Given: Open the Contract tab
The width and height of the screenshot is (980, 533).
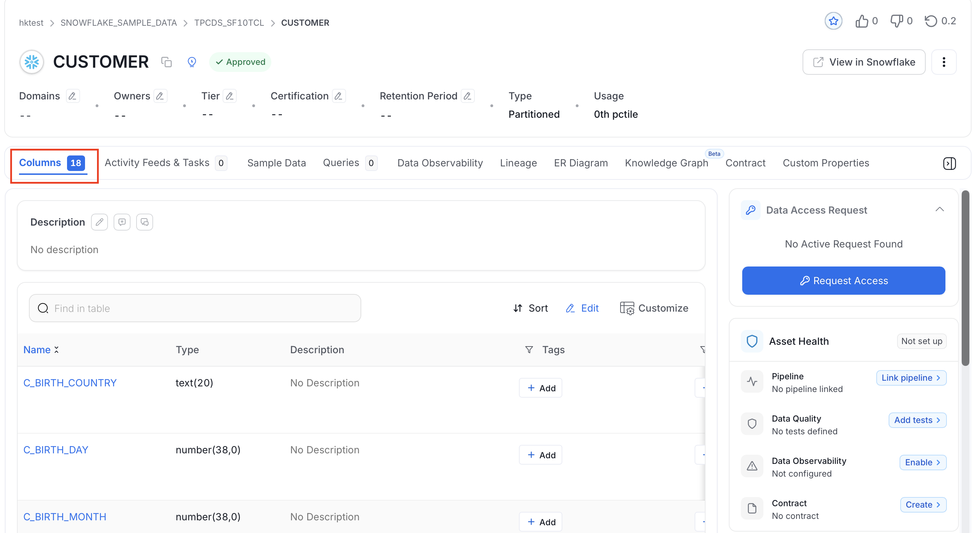Looking at the screenshot, I should pos(745,163).
